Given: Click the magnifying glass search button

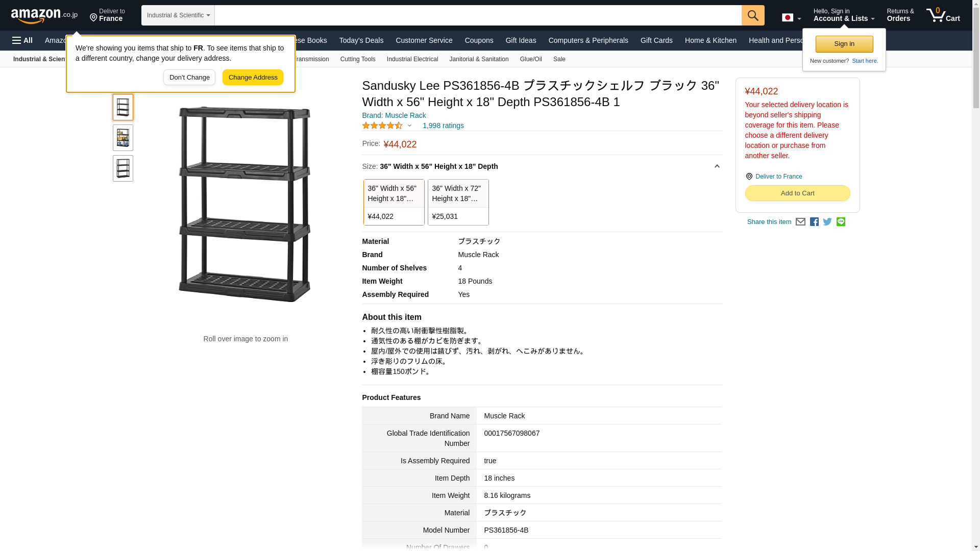Looking at the screenshot, I should [x=753, y=15].
